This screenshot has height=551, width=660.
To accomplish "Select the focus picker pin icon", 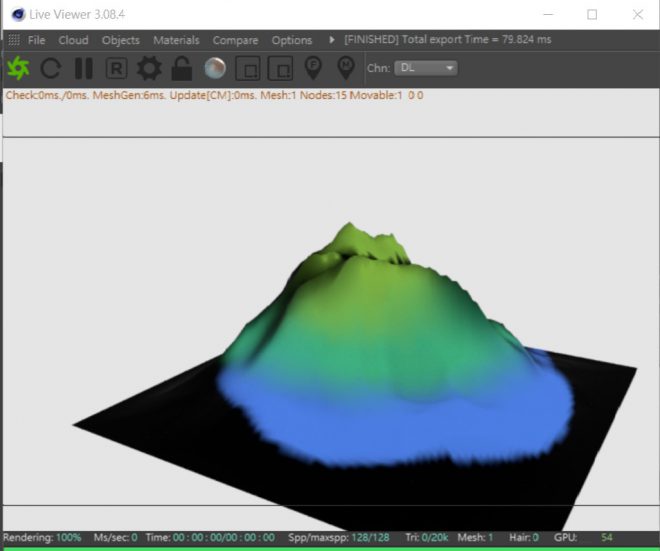I will pyautogui.click(x=313, y=68).
